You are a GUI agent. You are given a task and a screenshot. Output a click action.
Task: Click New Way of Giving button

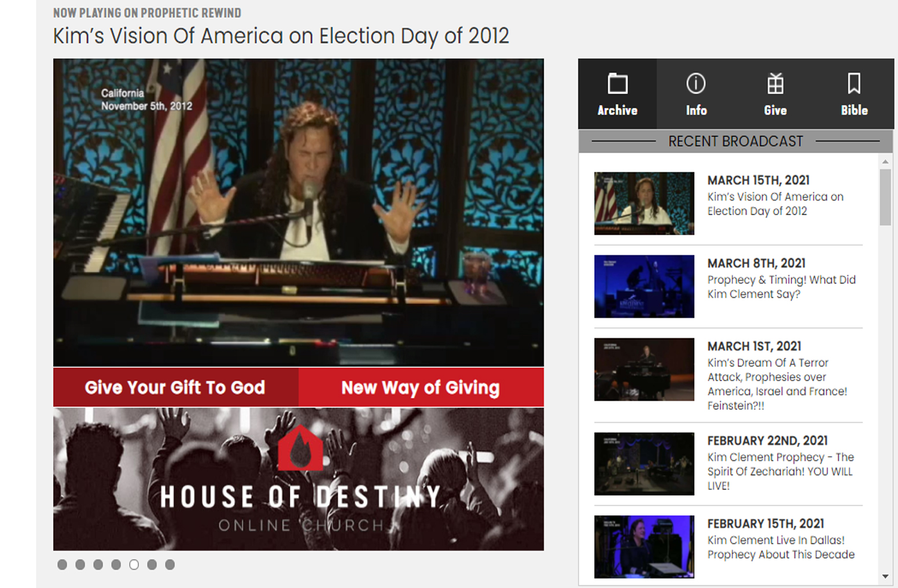421,387
